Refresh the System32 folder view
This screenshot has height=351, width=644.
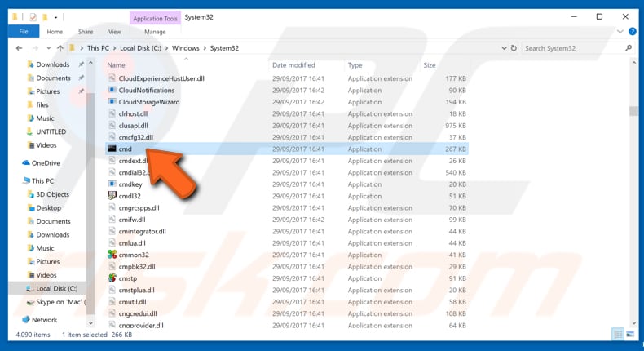pos(514,48)
